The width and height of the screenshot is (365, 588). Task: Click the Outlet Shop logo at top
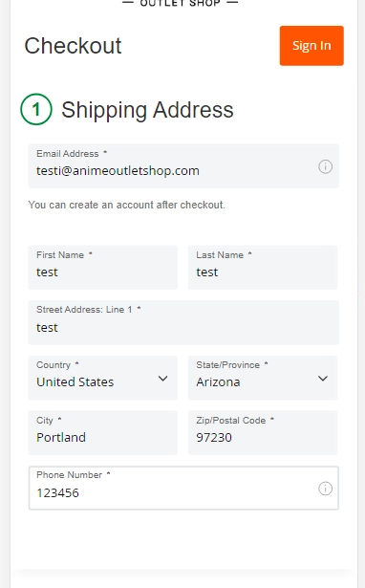tap(180, 4)
